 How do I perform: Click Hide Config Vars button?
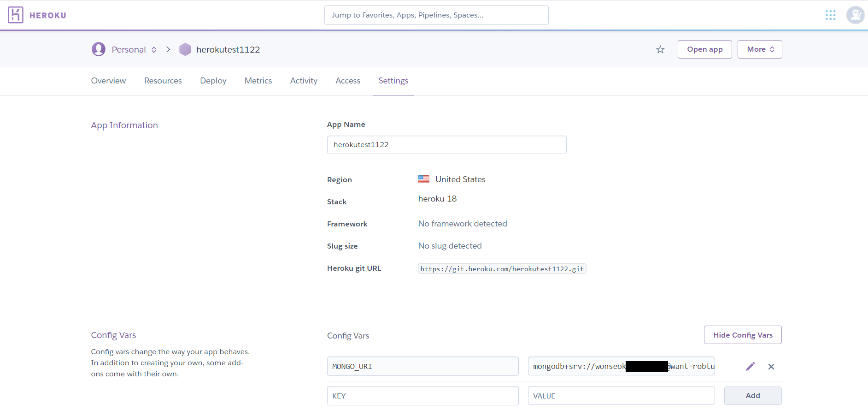point(743,335)
